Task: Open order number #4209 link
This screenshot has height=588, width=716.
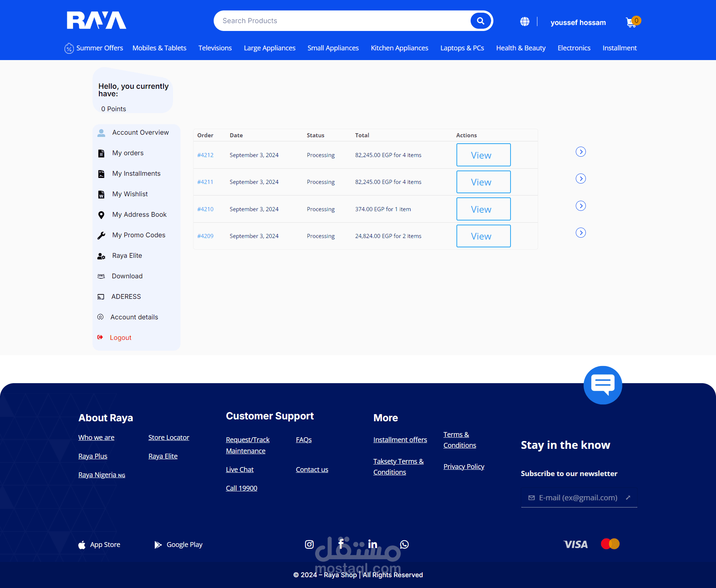Action: click(x=205, y=236)
